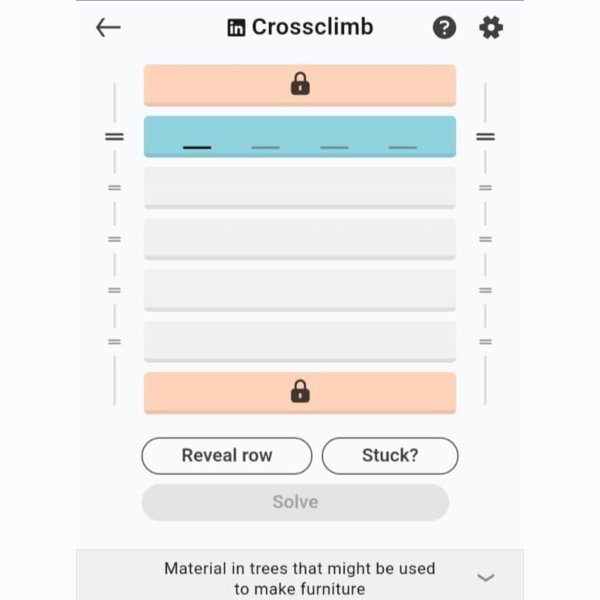Select the third gray answer row
This screenshot has width=600, height=600.
300,290
